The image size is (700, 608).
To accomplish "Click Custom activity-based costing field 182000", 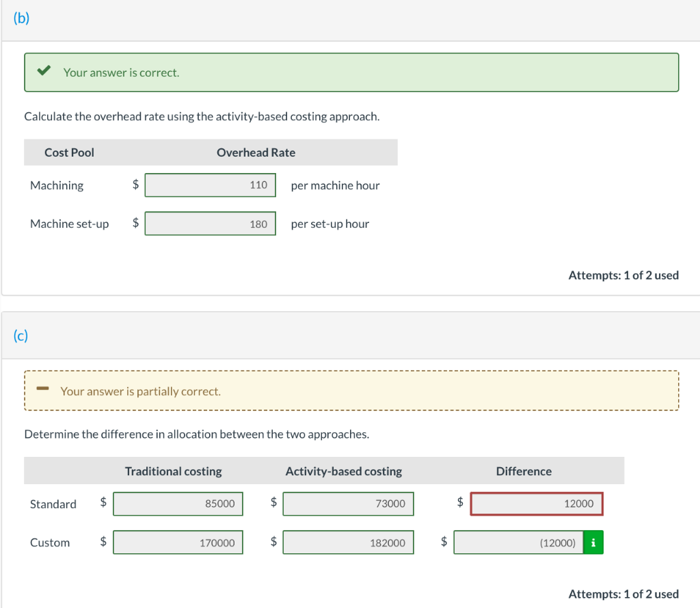I will pos(348,542).
